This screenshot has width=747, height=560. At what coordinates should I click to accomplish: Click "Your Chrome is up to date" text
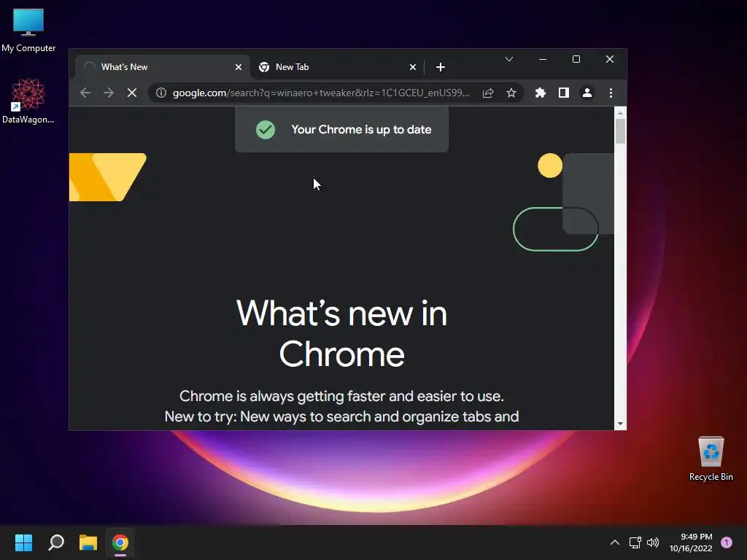click(361, 130)
